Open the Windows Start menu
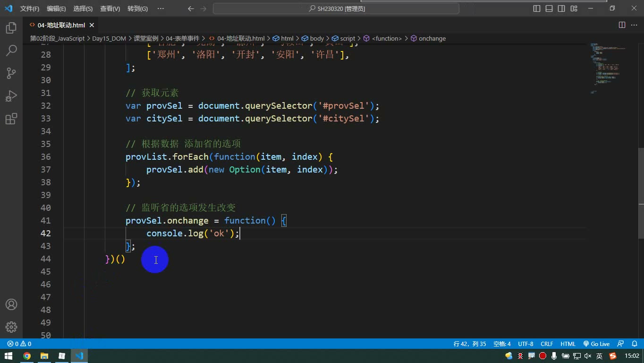 coord(8,356)
